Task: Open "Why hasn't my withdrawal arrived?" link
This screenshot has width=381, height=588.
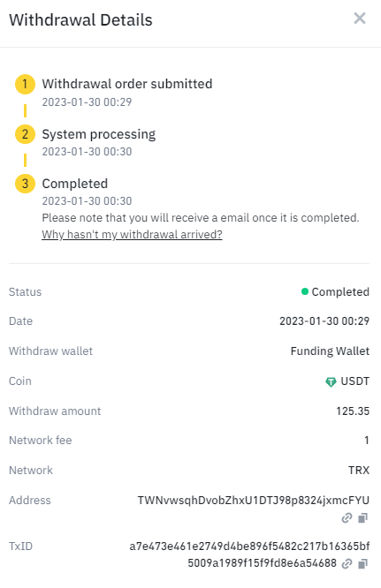Action: click(132, 234)
